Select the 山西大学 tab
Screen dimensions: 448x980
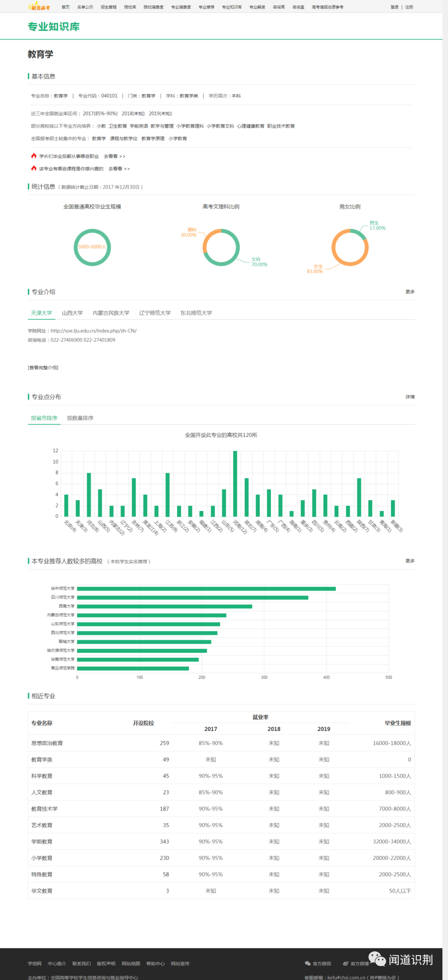point(72,313)
